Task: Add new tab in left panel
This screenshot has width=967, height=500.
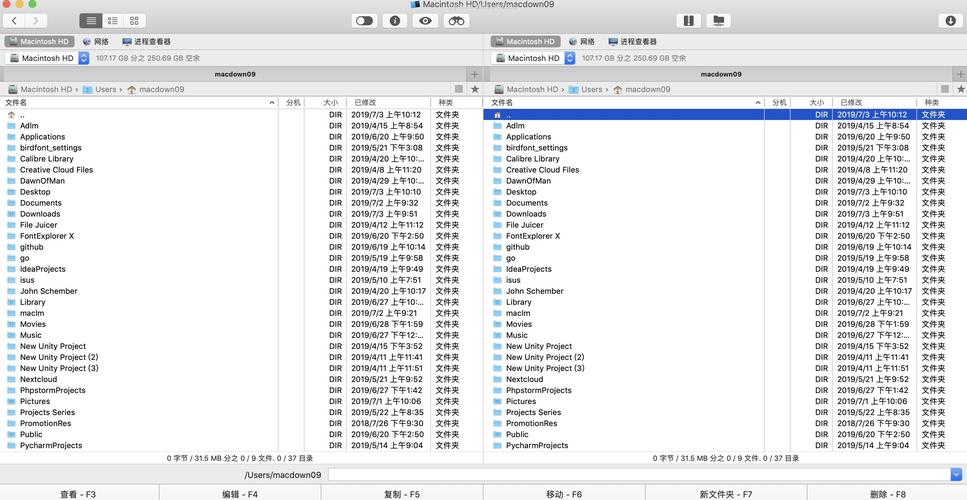Action: click(474, 74)
